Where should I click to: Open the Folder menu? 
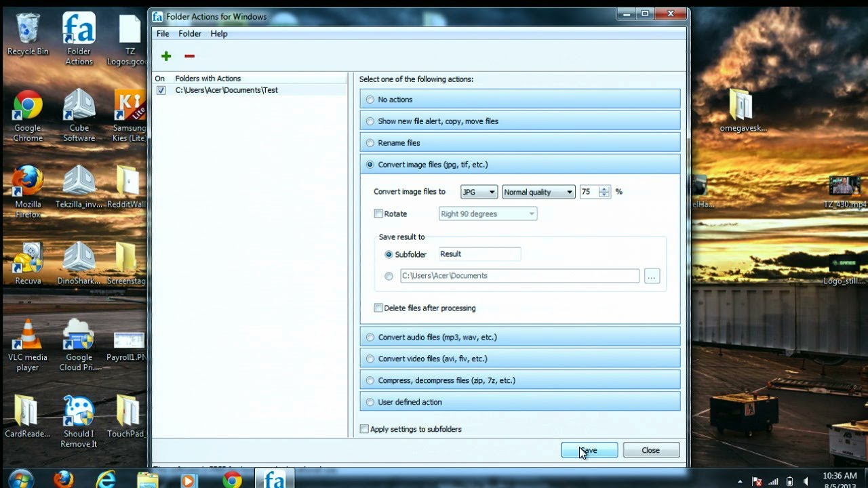pos(190,33)
